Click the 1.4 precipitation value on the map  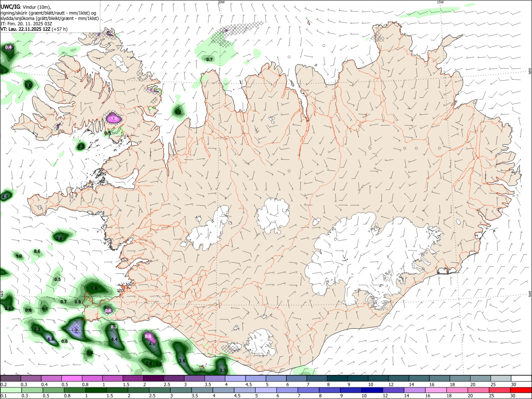click(x=90, y=352)
